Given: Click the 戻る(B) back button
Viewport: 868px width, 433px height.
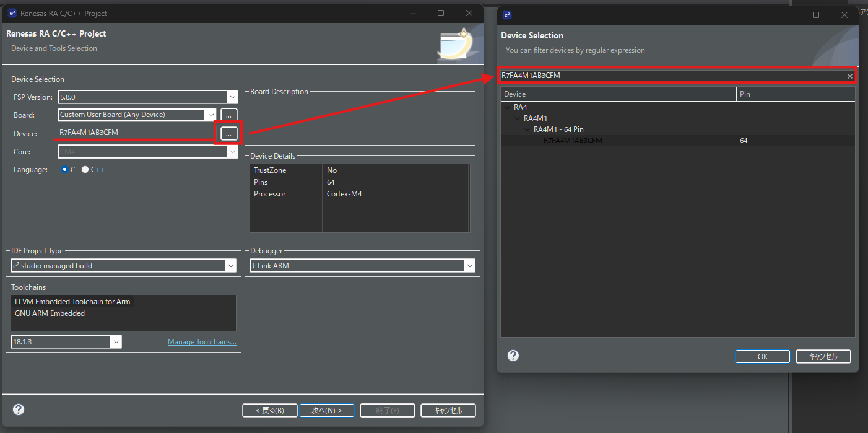Looking at the screenshot, I should click(x=270, y=410).
